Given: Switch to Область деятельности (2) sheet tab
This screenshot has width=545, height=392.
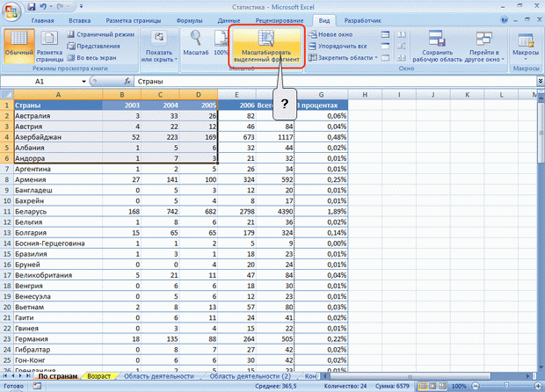Looking at the screenshot, I should point(251,376).
